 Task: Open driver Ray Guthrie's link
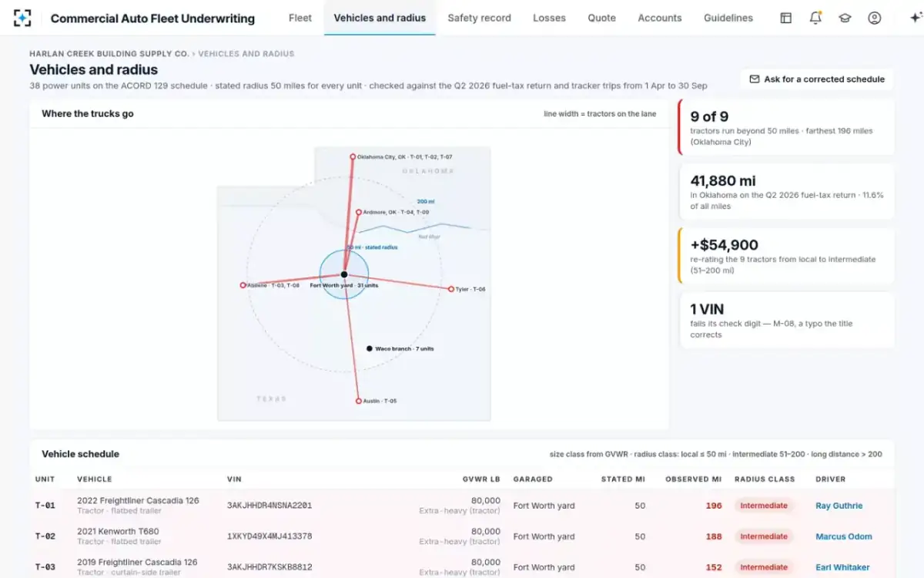pos(839,506)
